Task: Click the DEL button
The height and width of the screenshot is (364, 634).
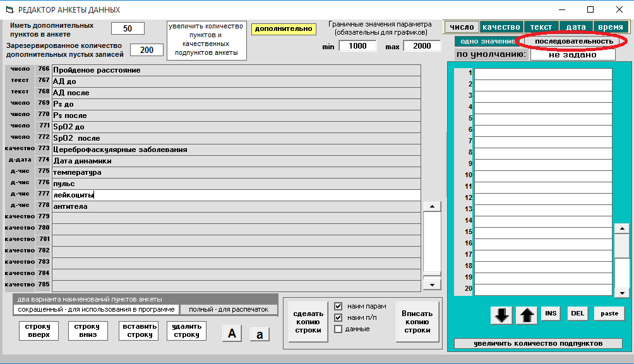Action: click(x=577, y=314)
